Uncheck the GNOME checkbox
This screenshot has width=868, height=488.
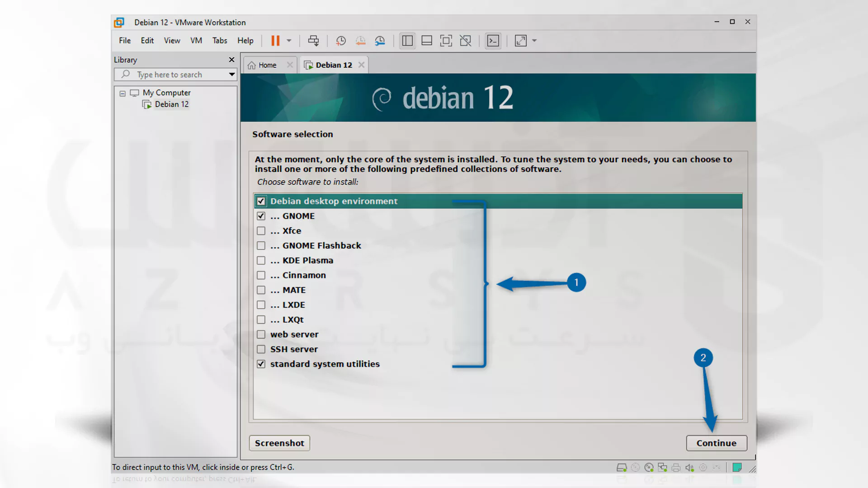tap(261, 216)
